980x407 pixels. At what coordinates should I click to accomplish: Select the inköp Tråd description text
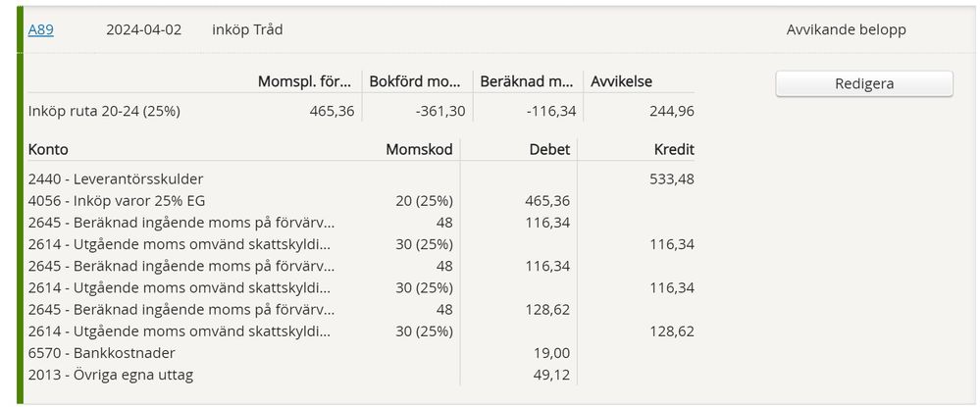(247, 29)
